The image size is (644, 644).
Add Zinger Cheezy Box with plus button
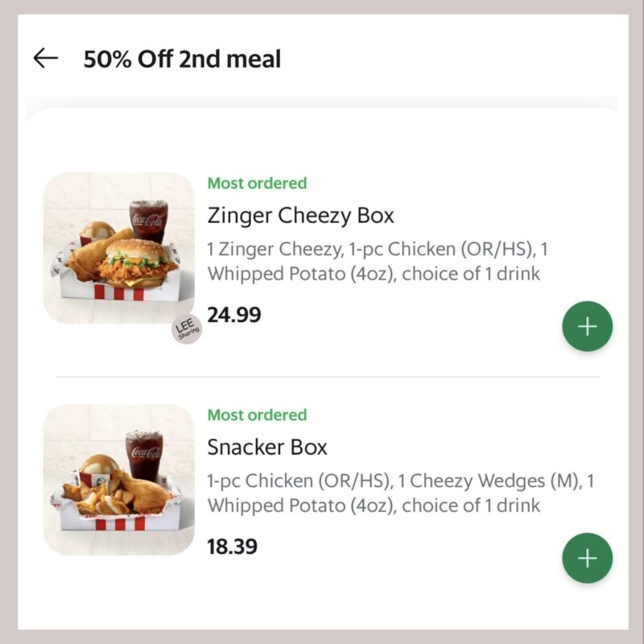click(x=587, y=326)
